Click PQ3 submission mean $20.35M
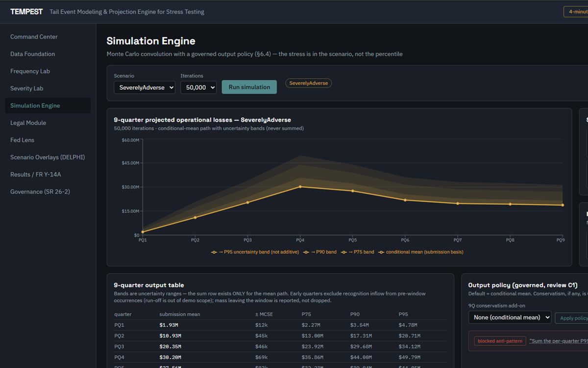588x368 pixels. click(171, 346)
